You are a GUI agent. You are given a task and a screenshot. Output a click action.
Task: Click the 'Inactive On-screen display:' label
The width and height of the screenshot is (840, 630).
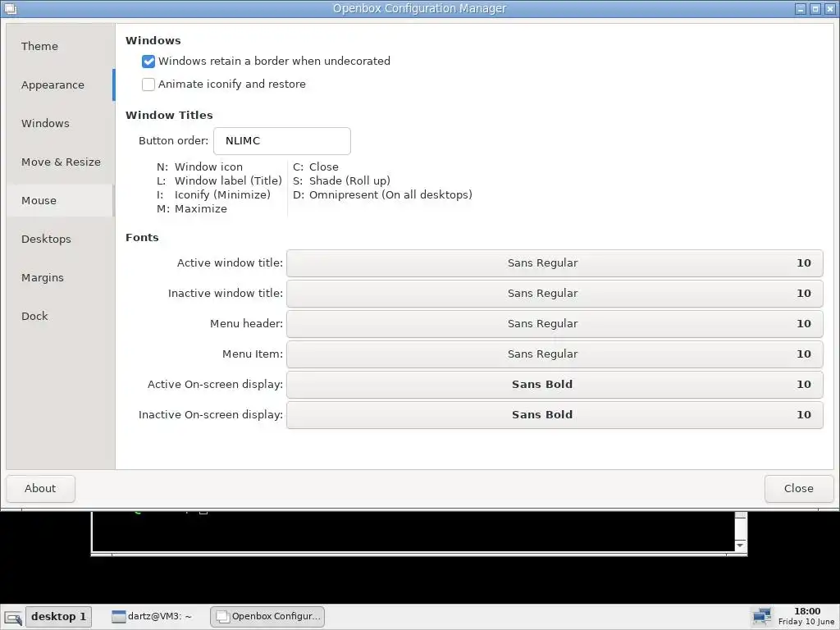tap(211, 414)
